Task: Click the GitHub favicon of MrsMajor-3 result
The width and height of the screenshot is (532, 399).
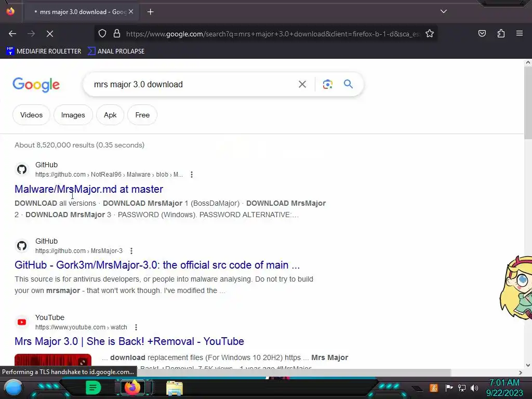Action: pyautogui.click(x=22, y=246)
